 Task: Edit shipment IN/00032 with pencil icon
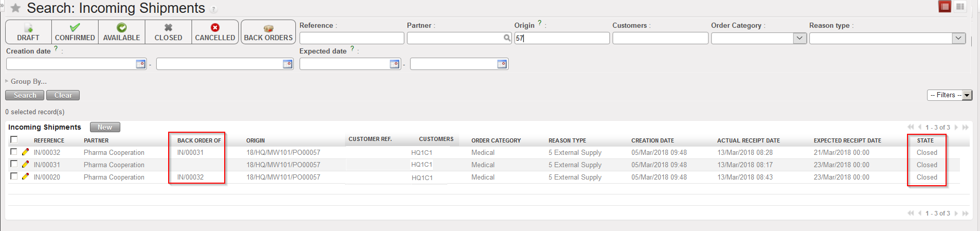click(25, 152)
